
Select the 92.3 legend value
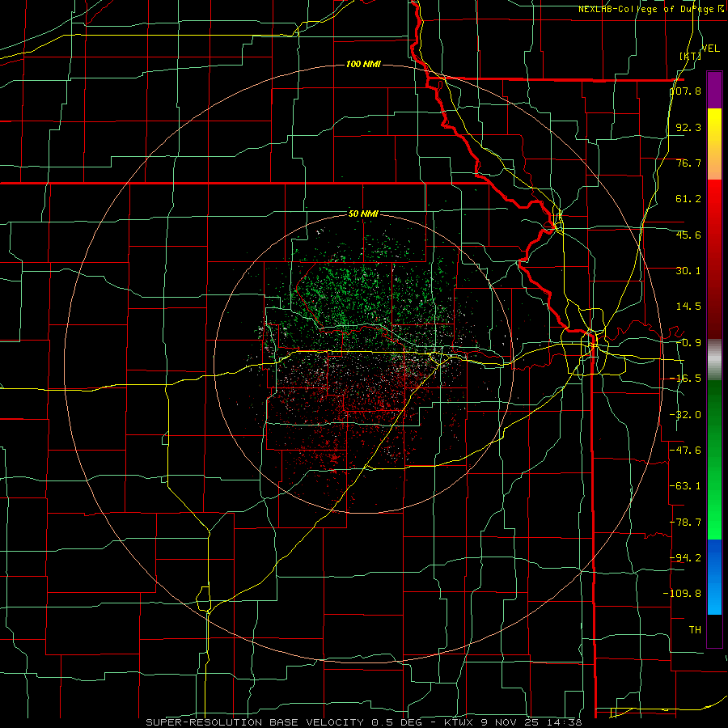tap(688, 127)
